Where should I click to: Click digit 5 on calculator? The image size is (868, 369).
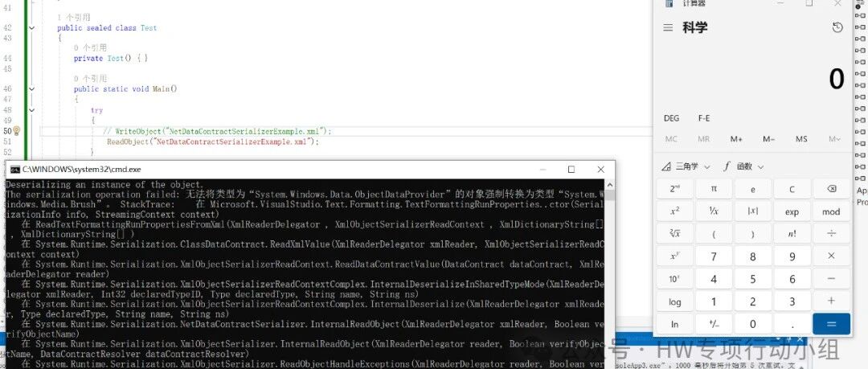pos(753,279)
